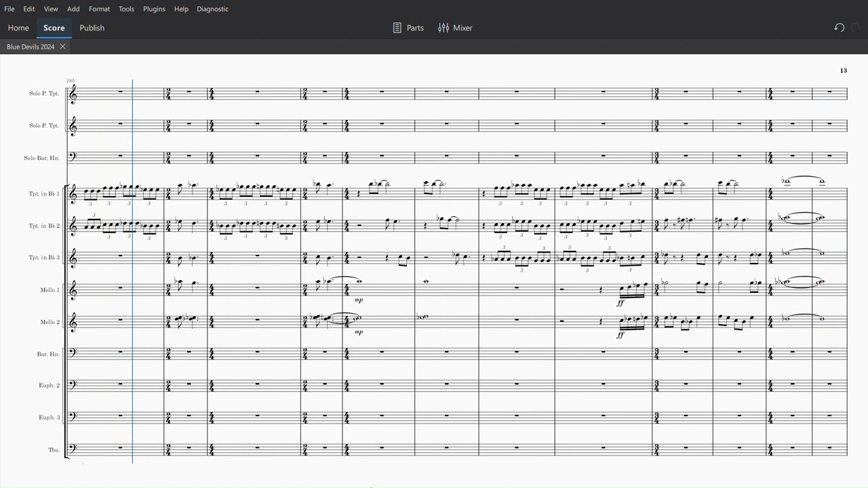Select bass clef on Tba. staff
Image resolution: width=868 pixels, height=488 pixels.
coord(73,449)
